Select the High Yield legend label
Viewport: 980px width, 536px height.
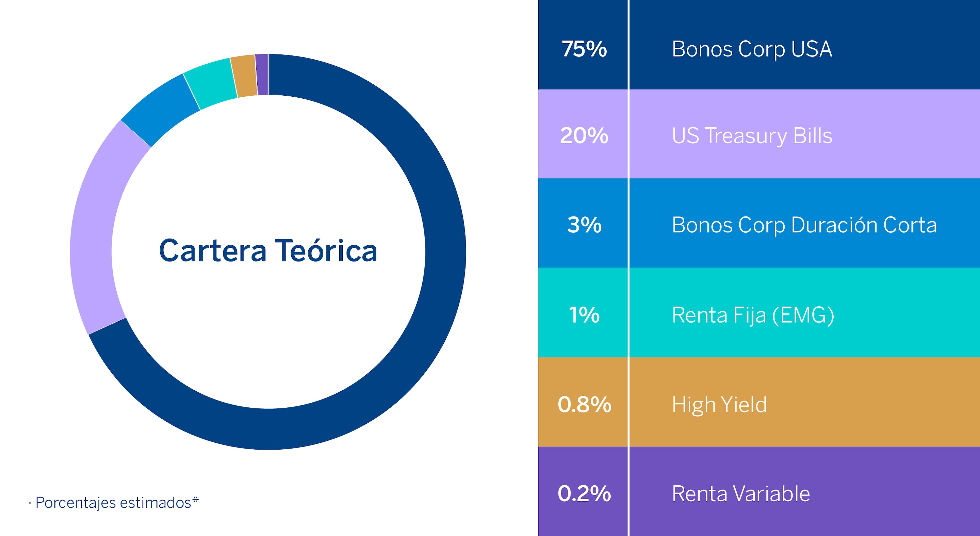[x=719, y=404]
